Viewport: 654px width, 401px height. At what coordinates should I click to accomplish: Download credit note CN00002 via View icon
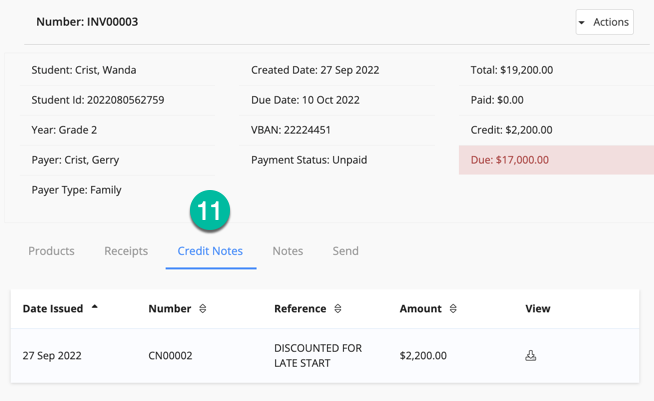531,355
